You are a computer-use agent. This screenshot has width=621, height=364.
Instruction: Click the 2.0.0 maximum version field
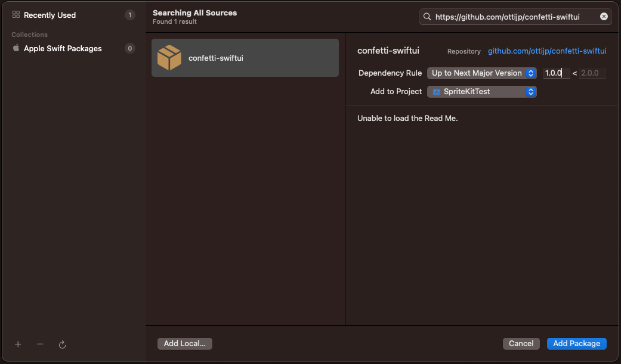tap(592, 73)
